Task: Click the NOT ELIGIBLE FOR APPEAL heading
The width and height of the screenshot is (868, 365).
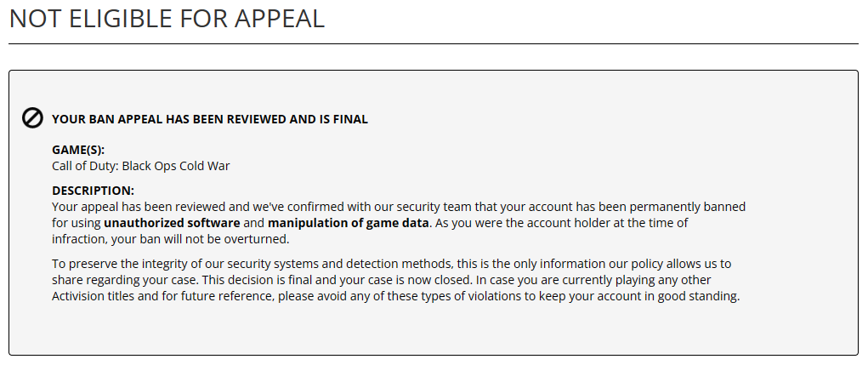Action: (x=167, y=18)
